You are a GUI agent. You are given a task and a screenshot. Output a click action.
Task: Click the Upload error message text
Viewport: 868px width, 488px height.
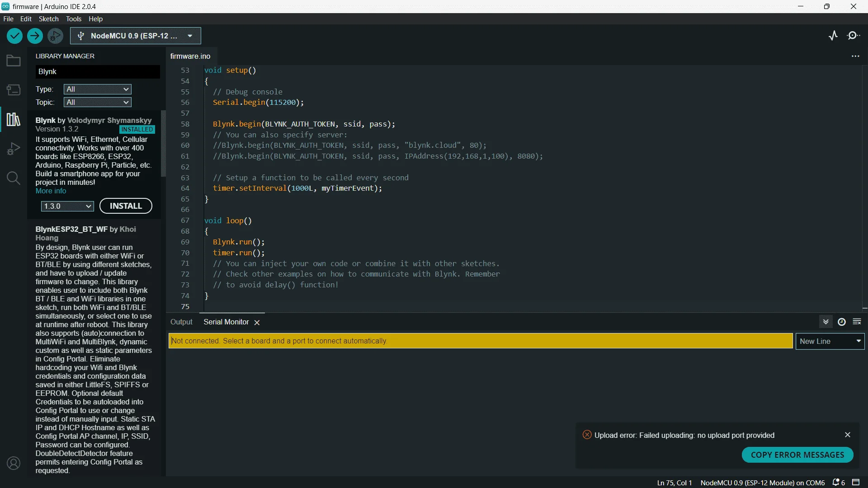(x=684, y=435)
